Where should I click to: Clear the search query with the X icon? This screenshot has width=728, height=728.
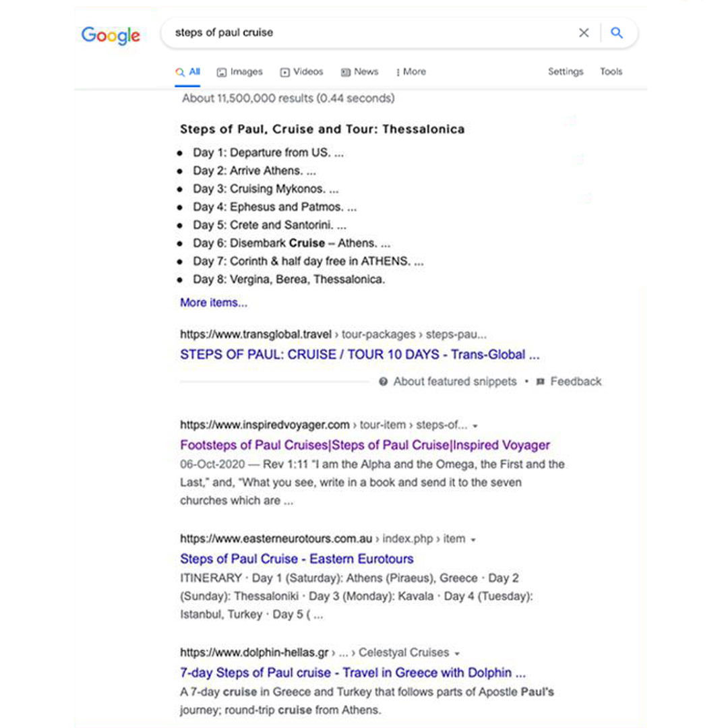(x=584, y=32)
